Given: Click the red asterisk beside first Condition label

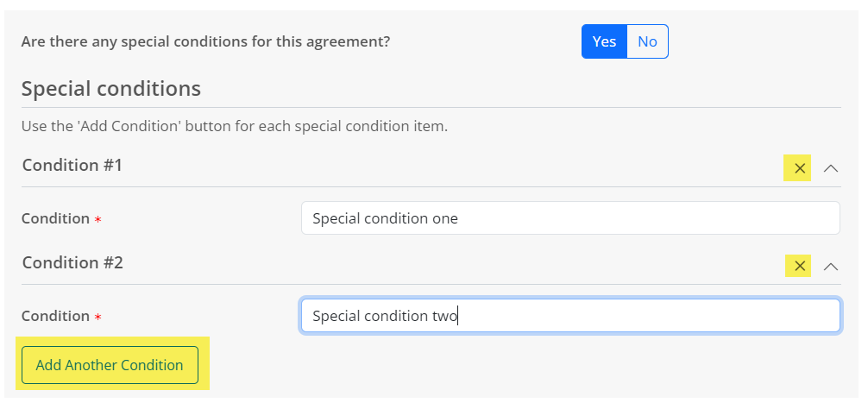Looking at the screenshot, I should pyautogui.click(x=97, y=220).
